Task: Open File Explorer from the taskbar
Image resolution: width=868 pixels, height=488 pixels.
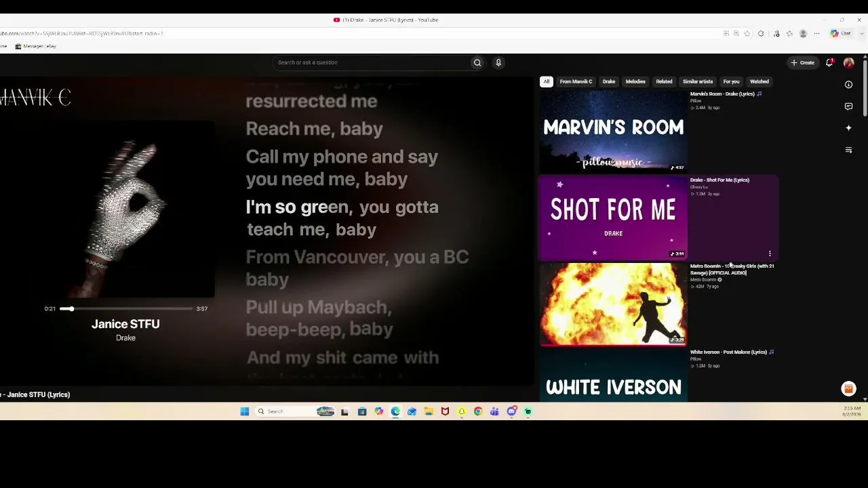Action: [429, 411]
